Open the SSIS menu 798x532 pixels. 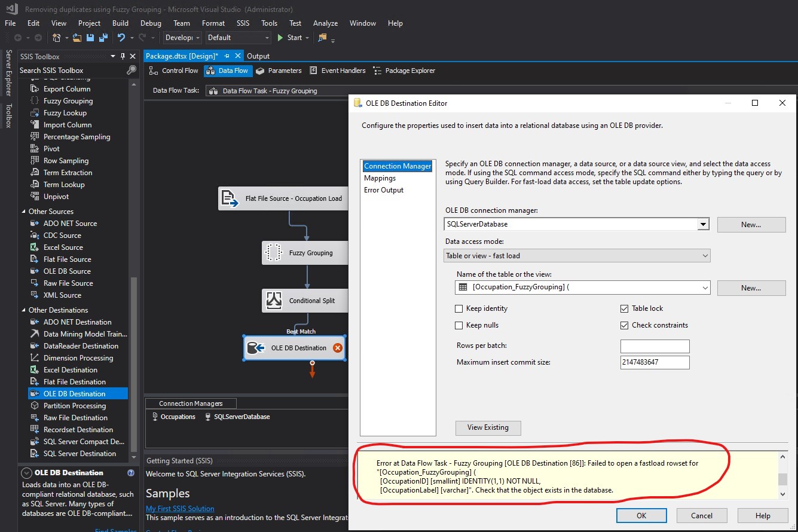pos(243,23)
